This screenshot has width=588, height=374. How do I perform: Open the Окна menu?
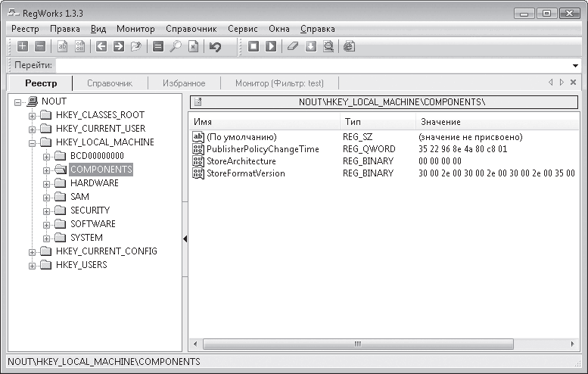pyautogui.click(x=279, y=29)
